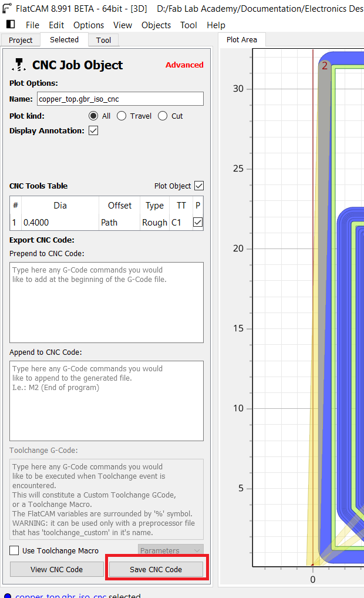Select the Cut plot kind radio button
The image size is (364, 598).
point(163,116)
